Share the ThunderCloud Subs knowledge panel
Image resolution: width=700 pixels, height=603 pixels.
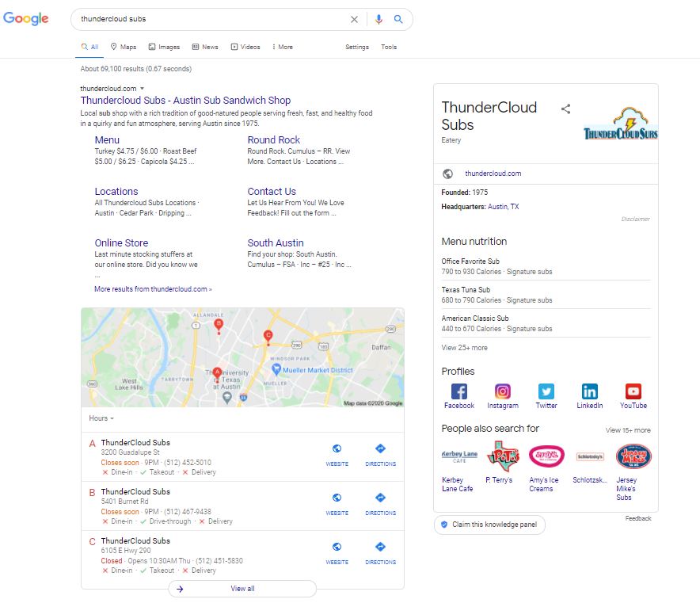click(565, 109)
